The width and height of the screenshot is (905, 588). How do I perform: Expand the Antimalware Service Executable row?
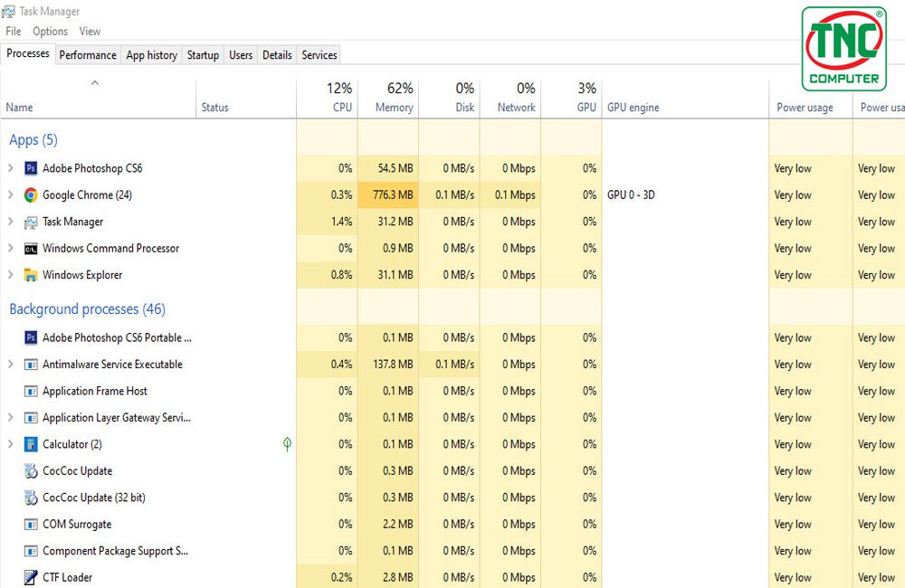(x=10, y=364)
